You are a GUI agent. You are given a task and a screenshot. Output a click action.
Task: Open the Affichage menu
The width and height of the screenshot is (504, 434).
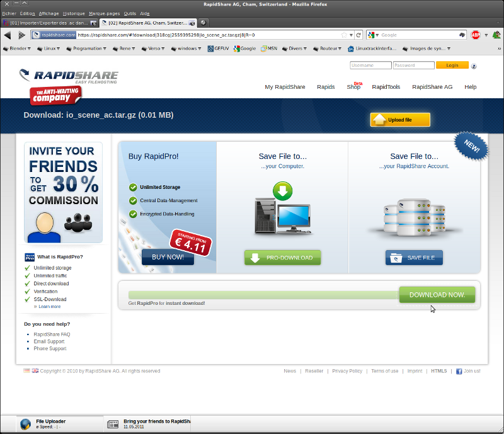(49, 13)
